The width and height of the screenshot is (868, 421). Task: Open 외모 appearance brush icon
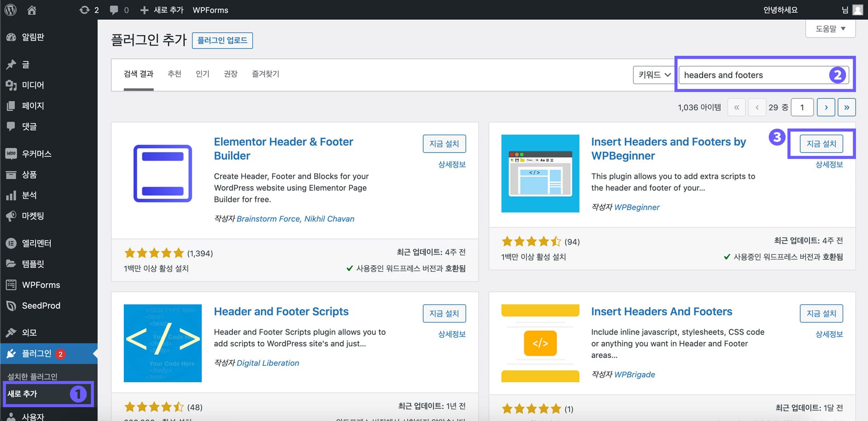pyautogui.click(x=11, y=332)
